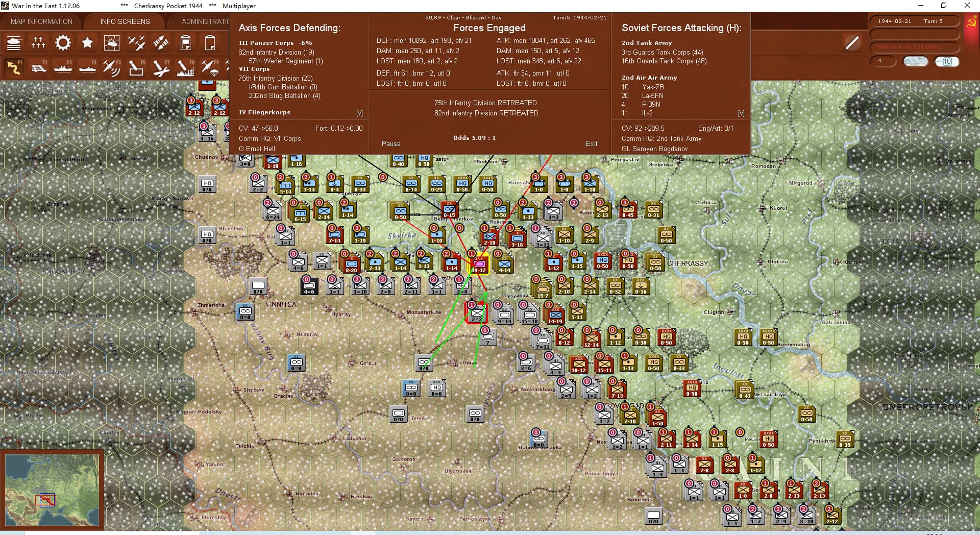Screen dimensions: 980x535
Task: Select the 0-43 Soviet support counter
Action: coord(745,389)
